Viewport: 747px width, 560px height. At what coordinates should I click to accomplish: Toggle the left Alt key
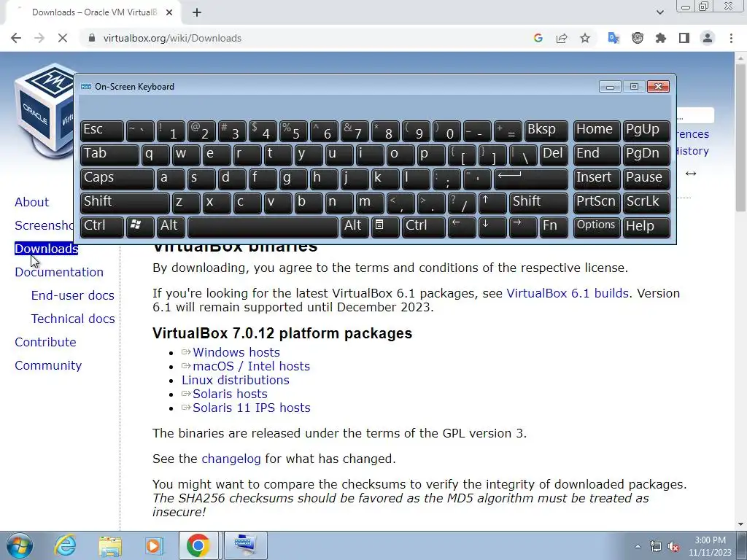[171, 226]
